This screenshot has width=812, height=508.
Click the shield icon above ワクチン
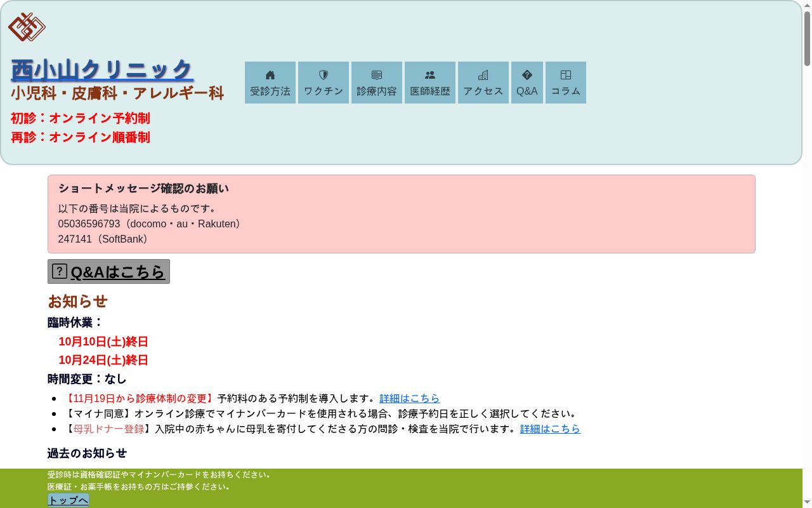pyautogui.click(x=324, y=75)
